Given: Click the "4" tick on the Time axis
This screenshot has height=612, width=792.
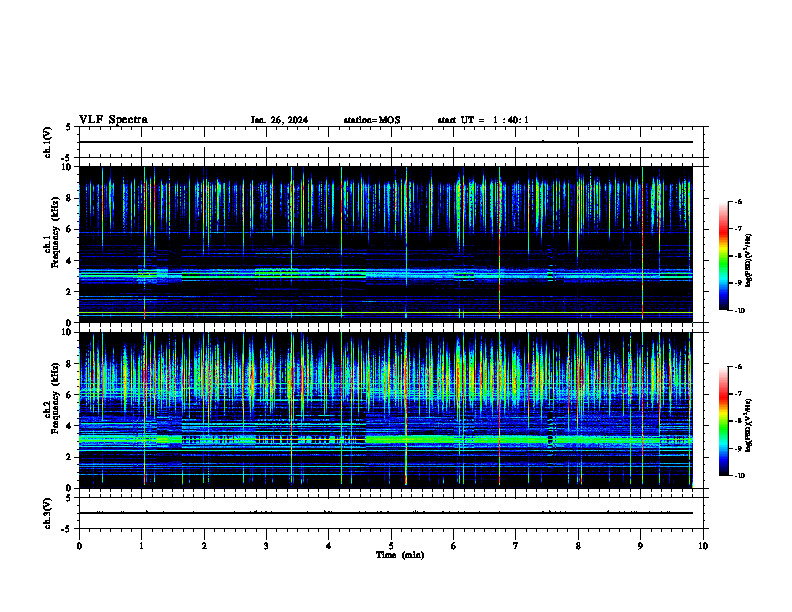Looking at the screenshot, I should tap(329, 546).
